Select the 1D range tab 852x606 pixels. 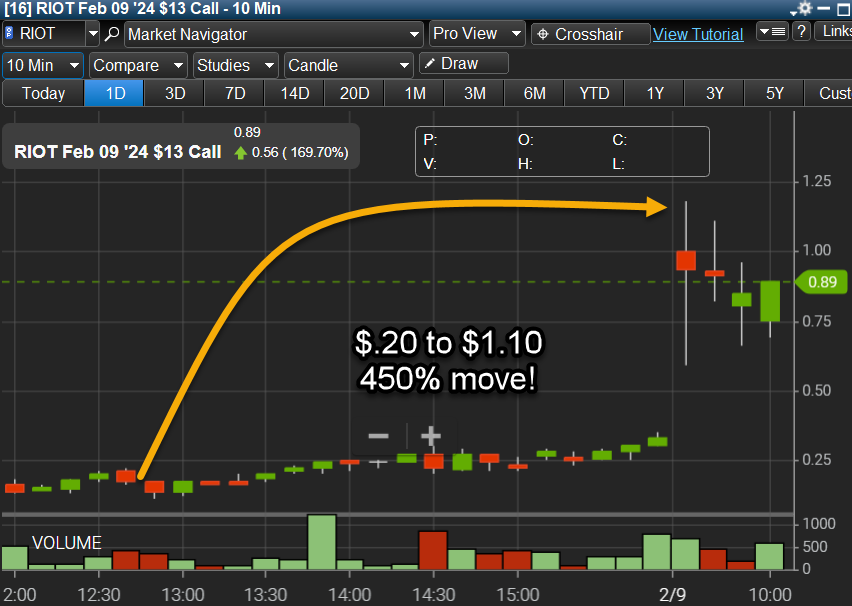point(115,93)
